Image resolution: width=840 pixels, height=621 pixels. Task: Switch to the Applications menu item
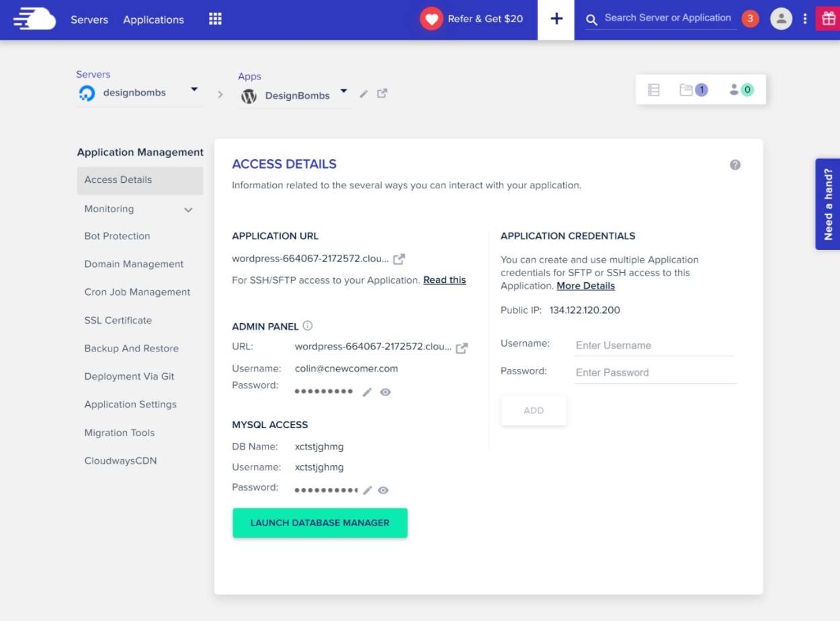tap(153, 19)
